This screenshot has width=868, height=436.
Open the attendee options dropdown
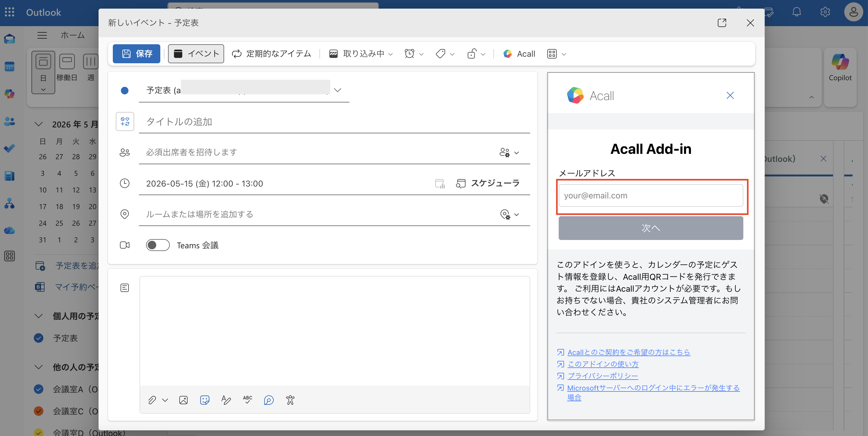pyautogui.click(x=509, y=152)
